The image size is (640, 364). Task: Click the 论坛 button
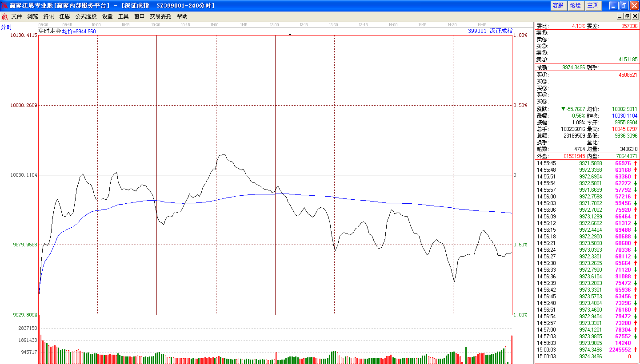pyautogui.click(x=575, y=5)
